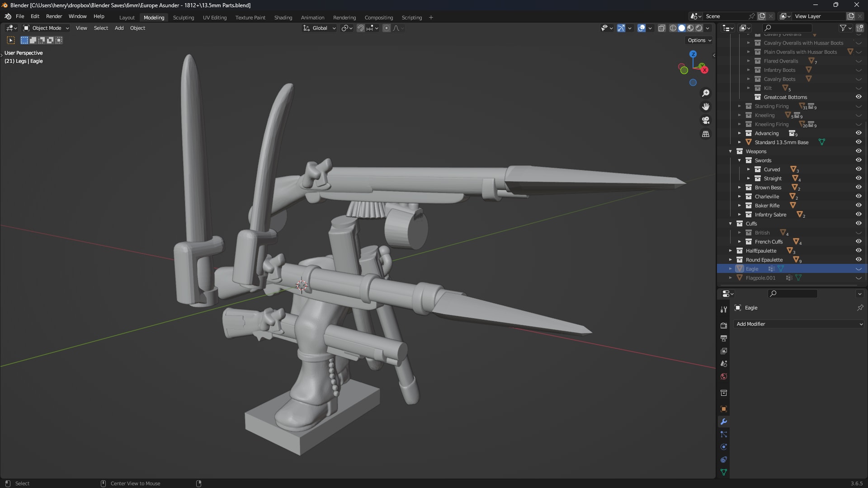Expand the Charleville collection
Viewport: 868px width, 488px height.
click(x=739, y=197)
